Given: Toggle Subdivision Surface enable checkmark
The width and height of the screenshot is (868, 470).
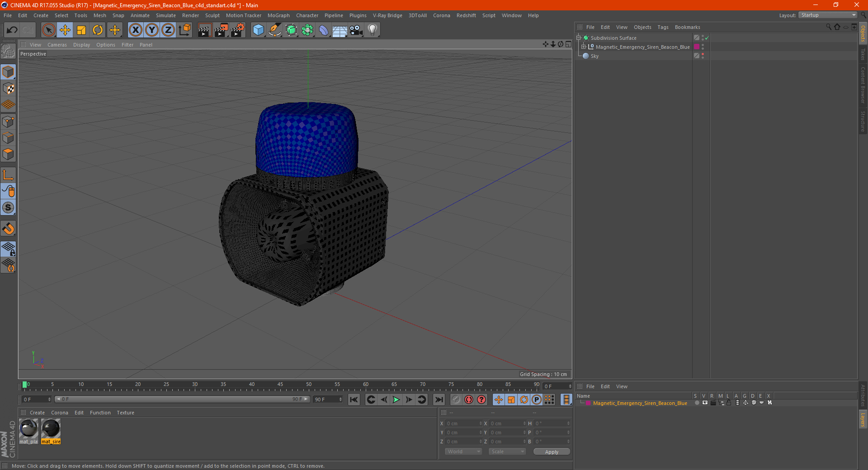Looking at the screenshot, I should (x=707, y=38).
